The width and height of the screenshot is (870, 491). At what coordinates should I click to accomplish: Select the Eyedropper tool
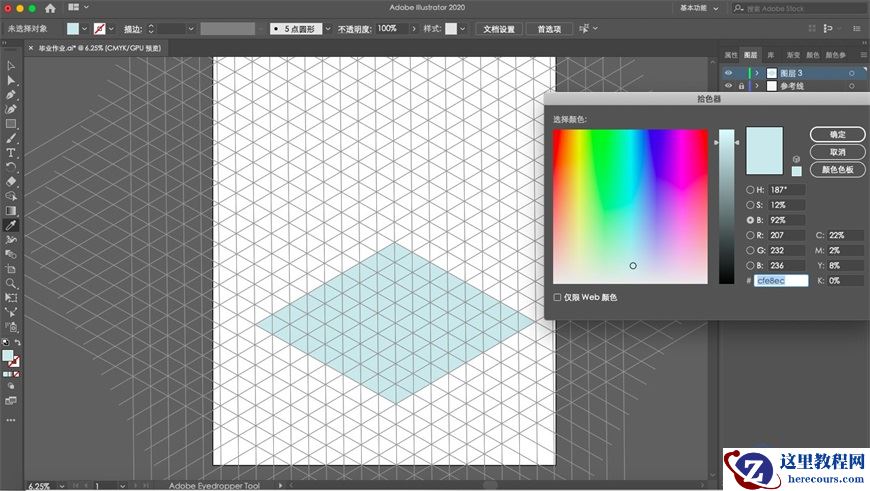[x=11, y=225]
